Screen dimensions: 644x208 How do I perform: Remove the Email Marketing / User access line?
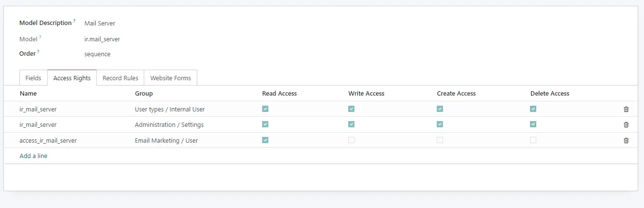pos(626,140)
